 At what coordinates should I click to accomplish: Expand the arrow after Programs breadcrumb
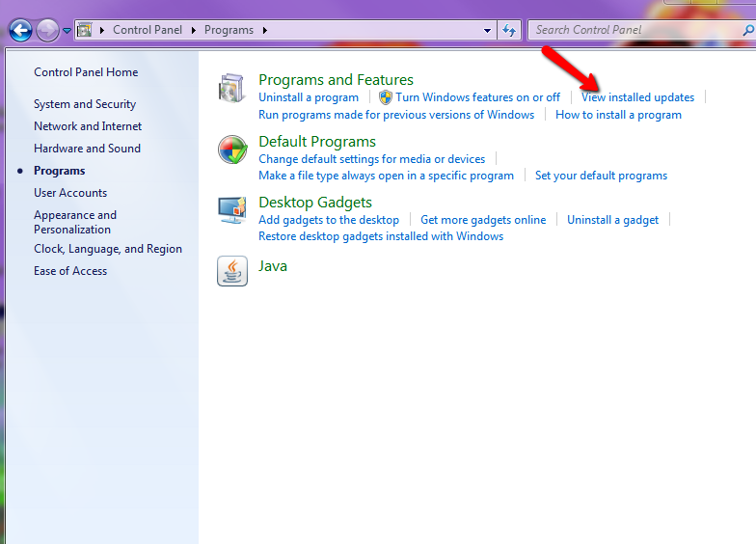coord(264,31)
